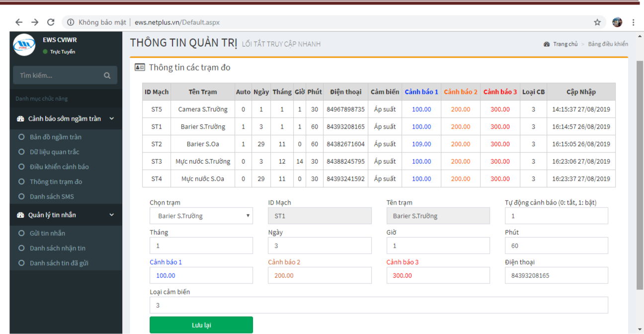Image resolution: width=644 pixels, height=334 pixels.
Task: Open Điều khiển cảnh báo menu item
Action: [59, 167]
